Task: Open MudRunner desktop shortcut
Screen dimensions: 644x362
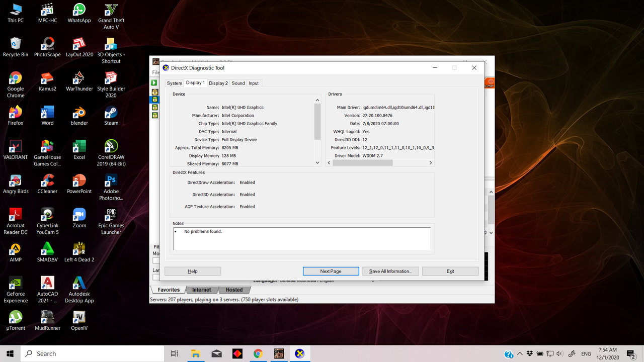Action: [47, 321]
